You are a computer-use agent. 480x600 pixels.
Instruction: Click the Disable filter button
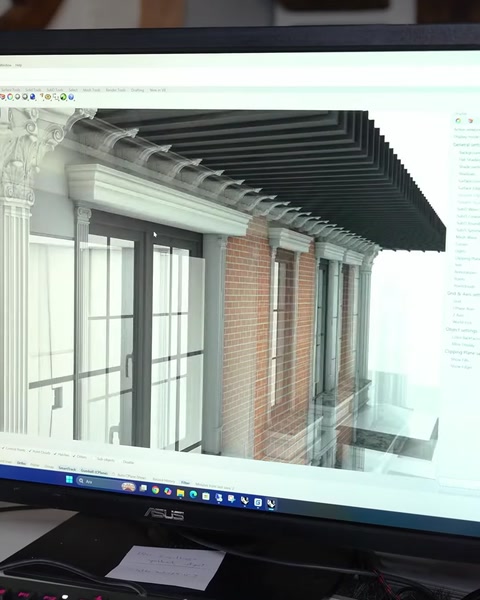coord(128,462)
